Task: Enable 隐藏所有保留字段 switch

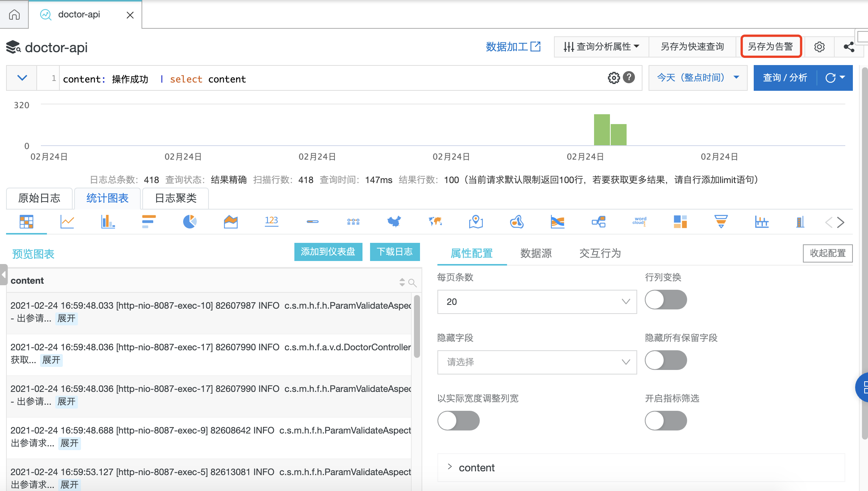Action: click(666, 360)
